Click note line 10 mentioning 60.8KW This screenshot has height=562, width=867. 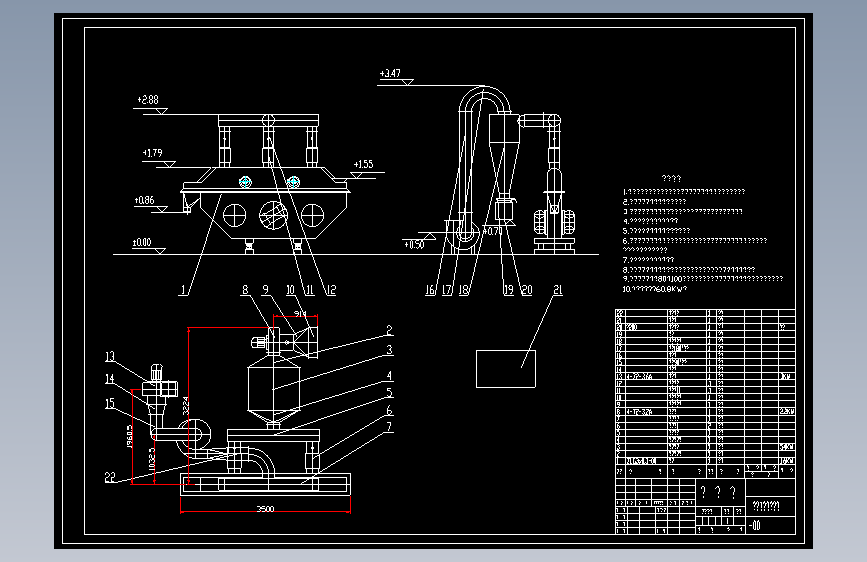(x=655, y=289)
